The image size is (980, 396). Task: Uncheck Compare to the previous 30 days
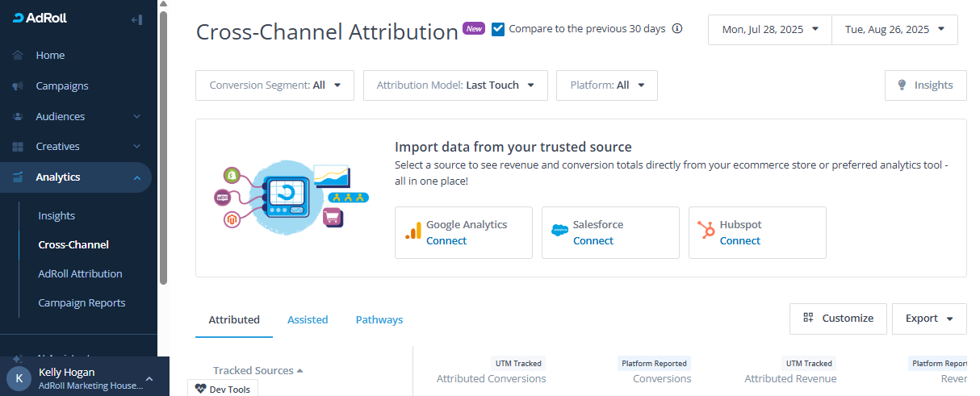[498, 29]
